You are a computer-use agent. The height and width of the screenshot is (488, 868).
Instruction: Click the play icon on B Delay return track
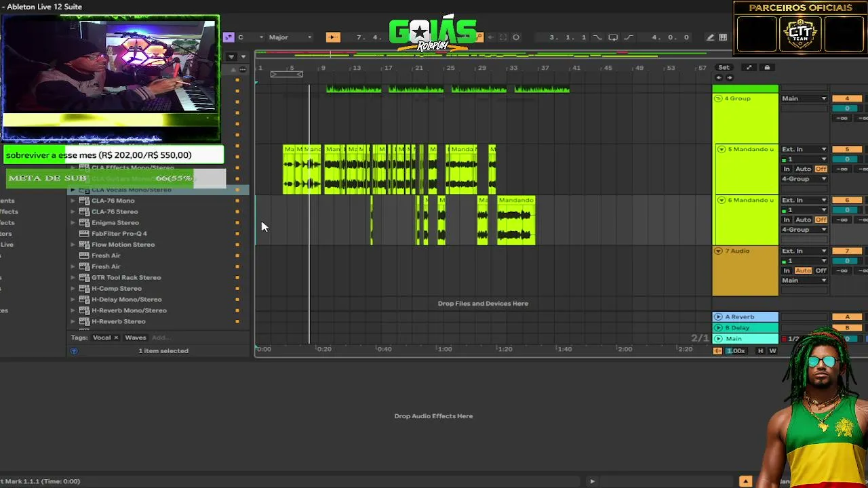point(718,327)
